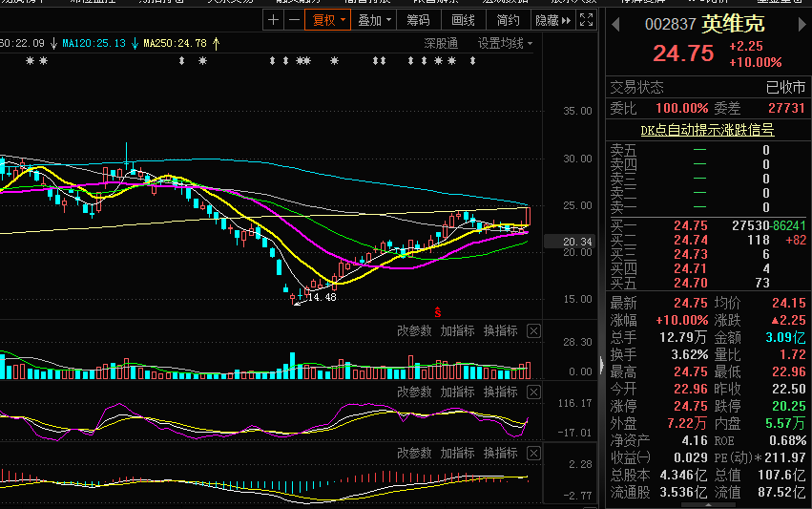Select the 买一 bid row at 24.75
Image resolution: width=812 pixels, height=509 pixels.
708,225
